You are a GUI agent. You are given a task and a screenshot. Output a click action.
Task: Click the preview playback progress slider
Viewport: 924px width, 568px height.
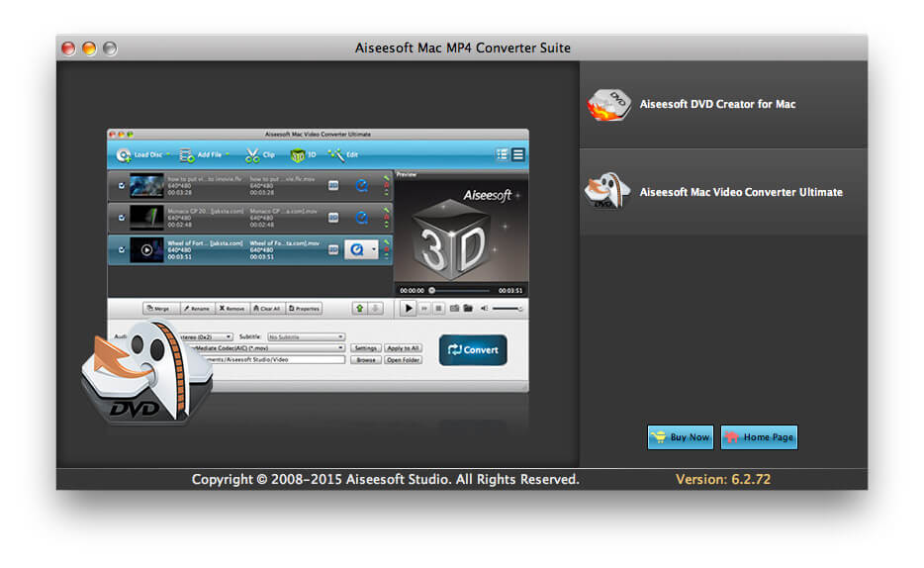pos(460,291)
